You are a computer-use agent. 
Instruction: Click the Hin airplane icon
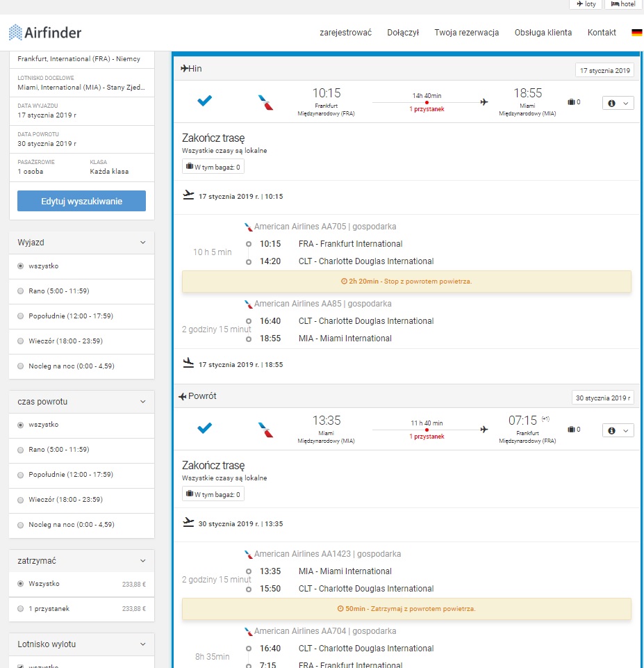[x=184, y=68]
